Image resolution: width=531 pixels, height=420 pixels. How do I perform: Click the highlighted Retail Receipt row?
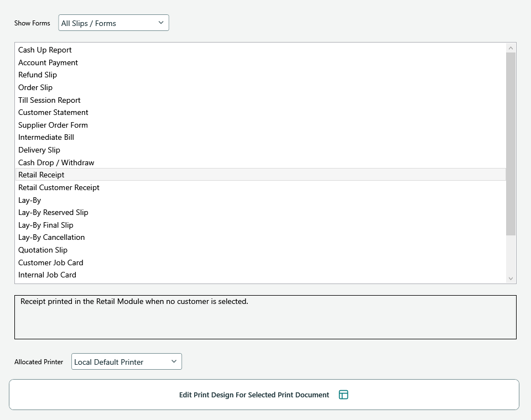261,175
